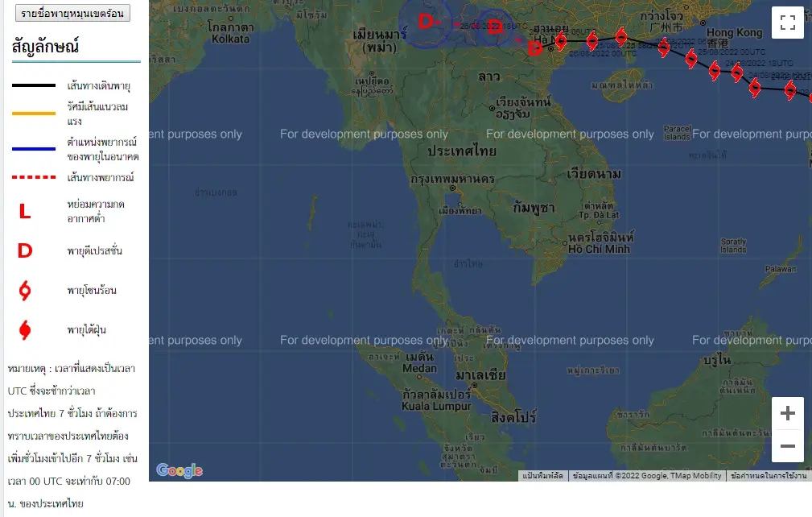Click the เส้นทางพยากรณ์ legend label
Screen dimensions: 812x517
pyautogui.click(x=101, y=178)
